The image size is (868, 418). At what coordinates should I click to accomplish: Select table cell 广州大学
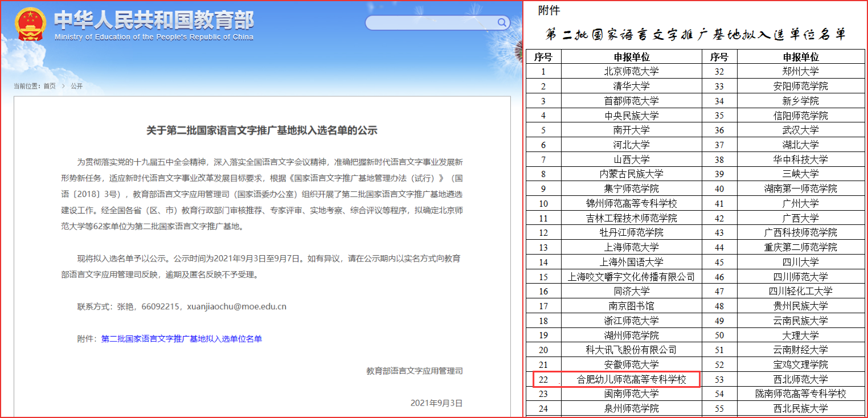click(x=801, y=203)
